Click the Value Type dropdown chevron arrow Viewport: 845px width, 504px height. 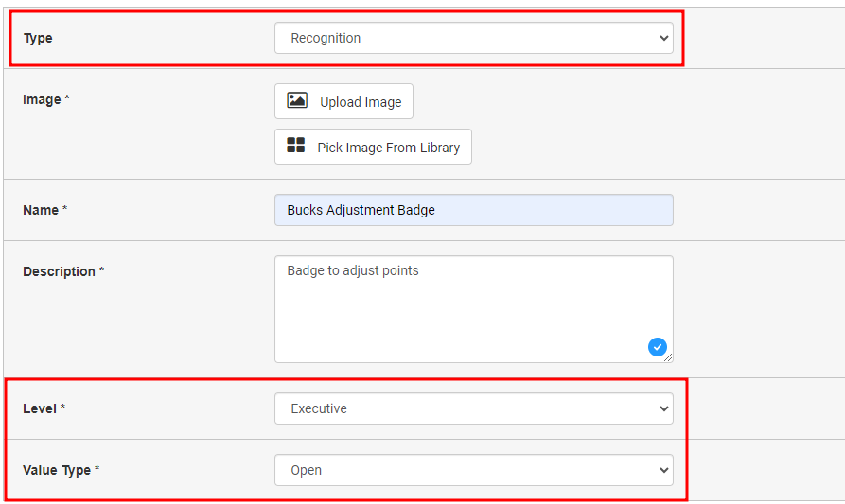663,470
